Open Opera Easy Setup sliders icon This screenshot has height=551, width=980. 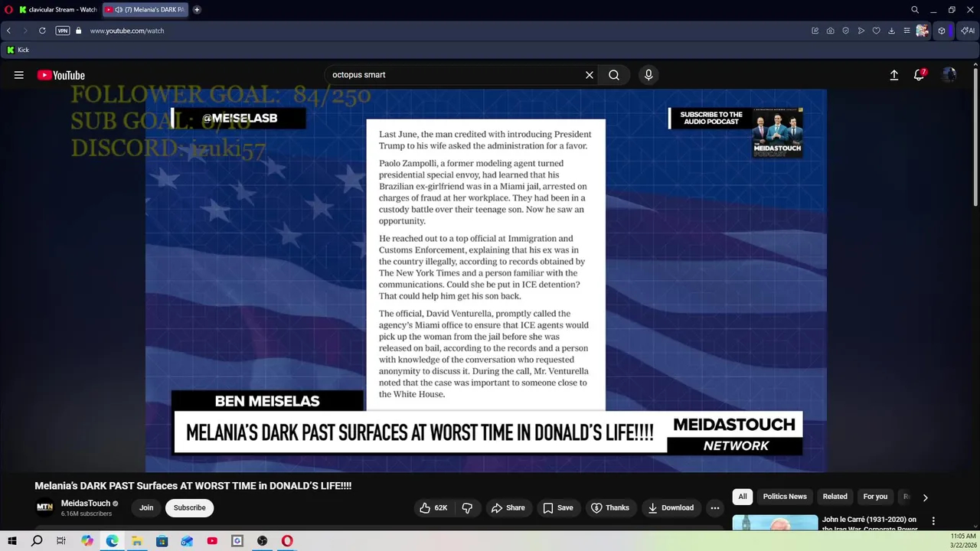(907, 31)
